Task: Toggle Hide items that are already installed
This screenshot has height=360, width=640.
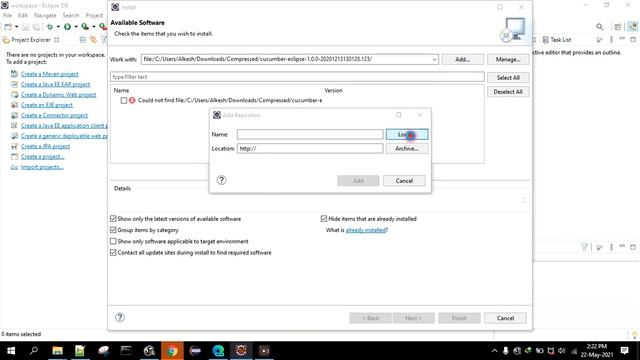Action: [x=324, y=219]
